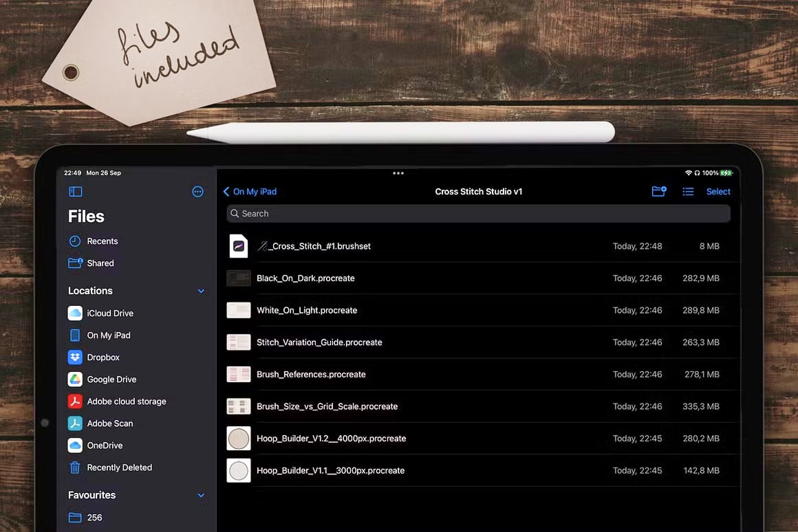Image resolution: width=798 pixels, height=532 pixels.
Task: Click the battery status icon
Action: 726,173
